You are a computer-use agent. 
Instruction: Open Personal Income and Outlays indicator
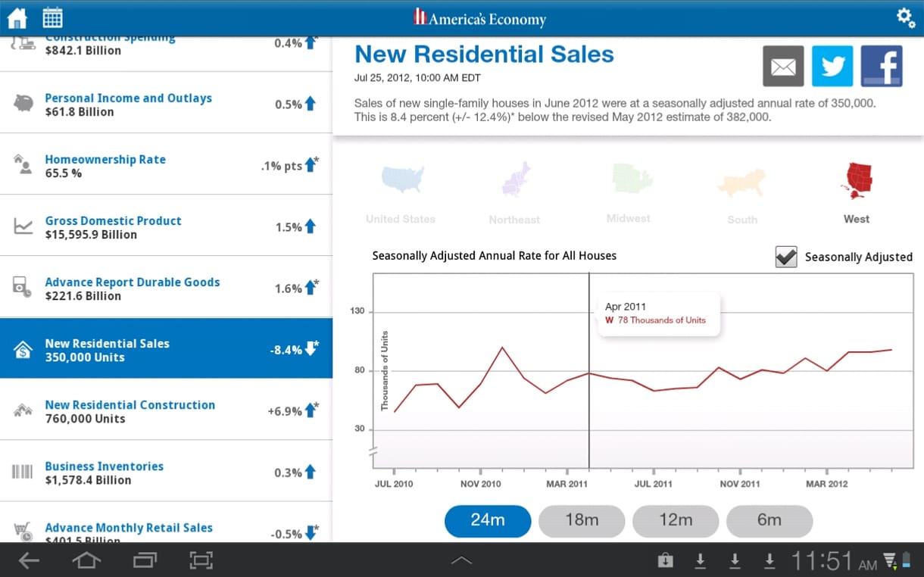click(166, 104)
